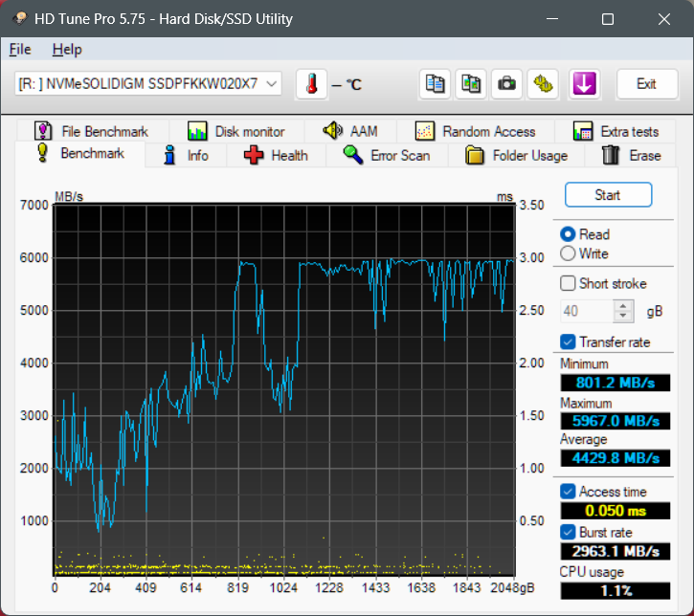The height and width of the screenshot is (616, 694).
Task: Click the Exit button
Action: pyautogui.click(x=647, y=84)
